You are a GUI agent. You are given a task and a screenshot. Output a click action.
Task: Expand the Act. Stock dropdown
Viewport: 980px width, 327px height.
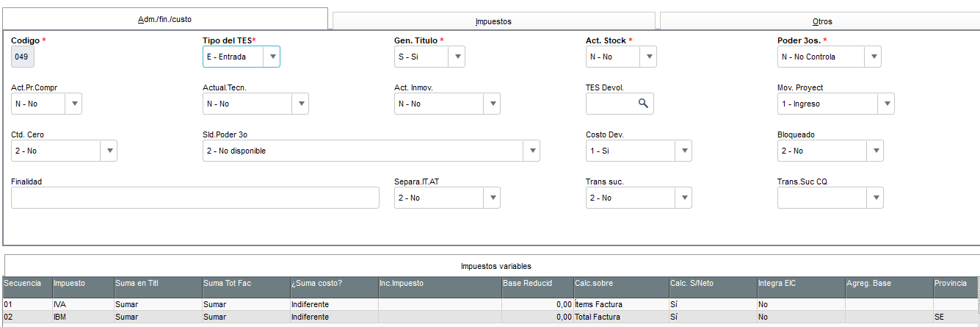click(x=648, y=57)
